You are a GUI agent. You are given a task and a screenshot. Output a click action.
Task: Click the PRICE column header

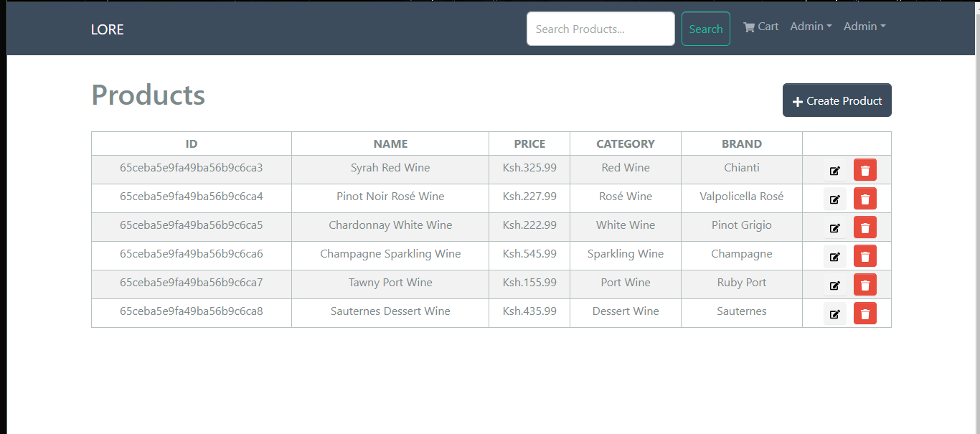(529, 143)
